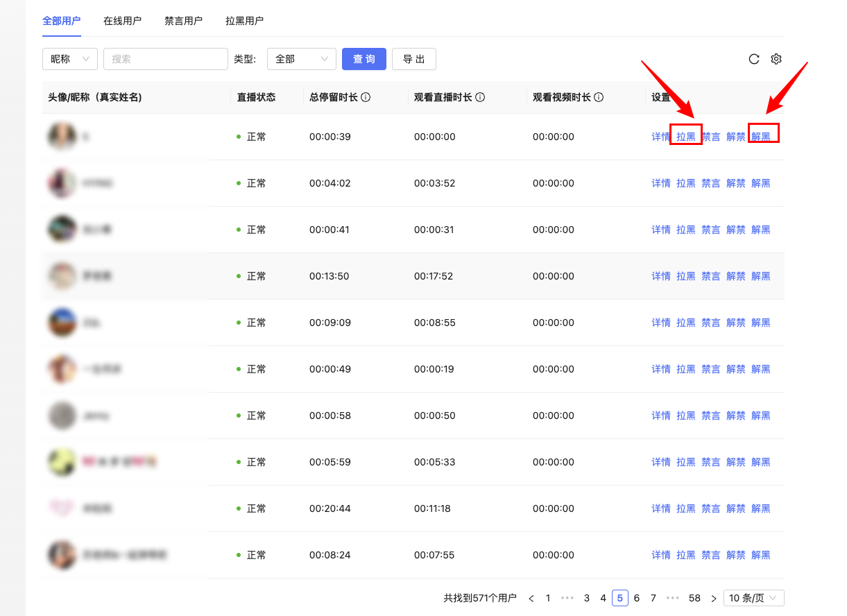The height and width of the screenshot is (616, 847).
Task: Click 拉黑 link in the first user row
Action: point(685,137)
